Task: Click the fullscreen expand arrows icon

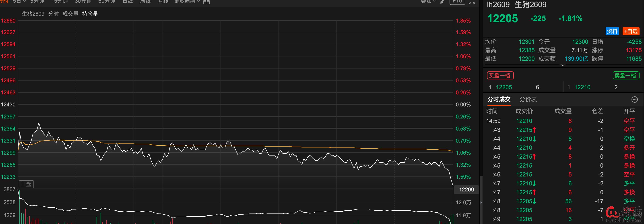Action: tap(472, 2)
